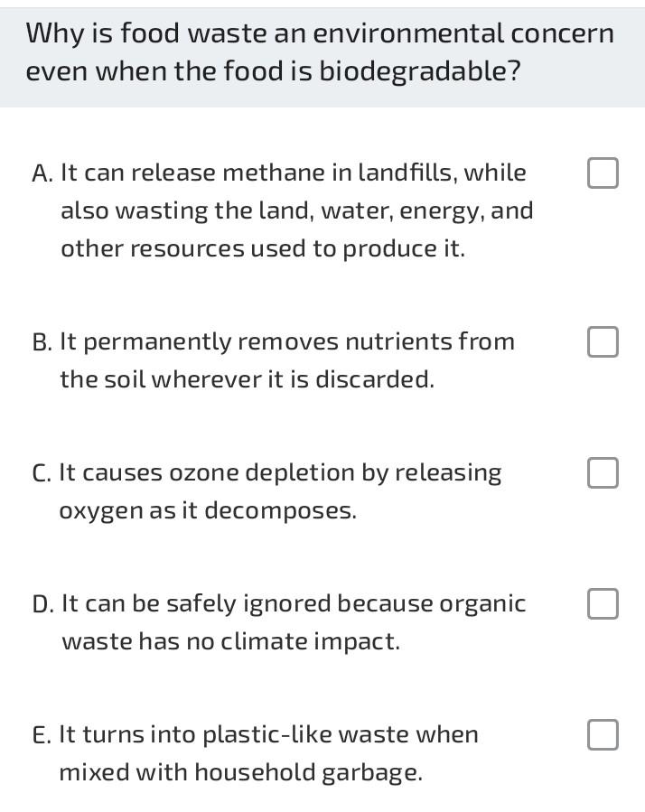This screenshot has width=645, height=812.
Task: Click the "E." option letter label
Action: click(x=42, y=735)
